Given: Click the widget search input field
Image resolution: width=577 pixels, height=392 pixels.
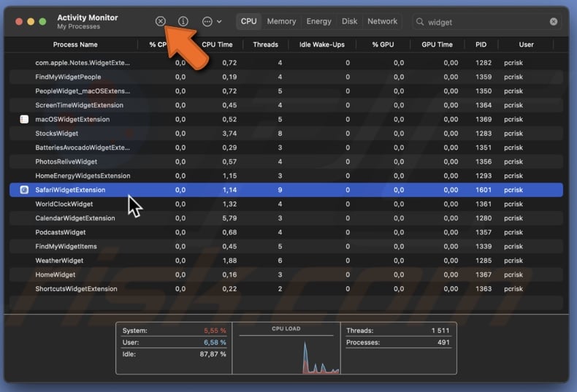Looking at the screenshot, I should click(486, 22).
